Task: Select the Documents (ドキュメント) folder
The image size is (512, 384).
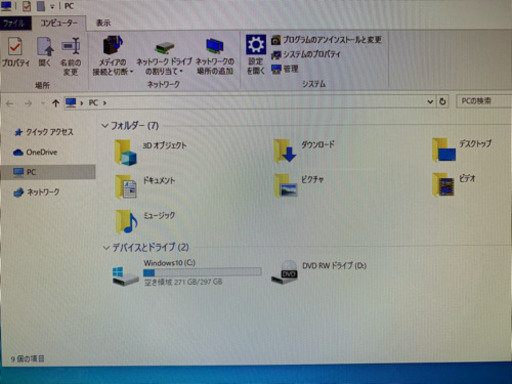Action: 145,187
